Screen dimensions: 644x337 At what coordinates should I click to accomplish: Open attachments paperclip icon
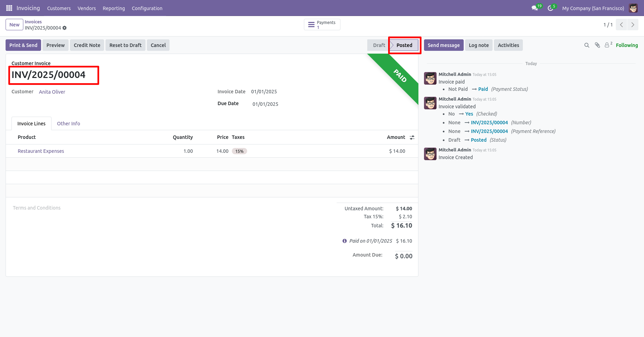(x=597, y=45)
